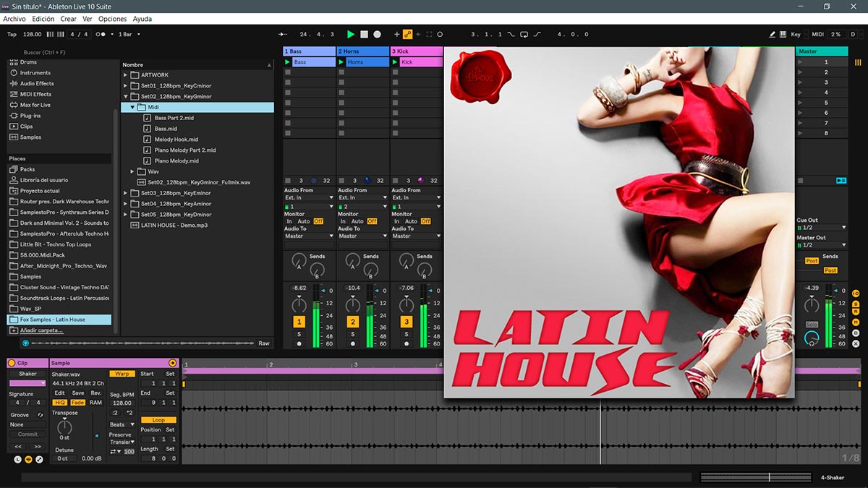Toggle the Horns track activator button 2

pyautogui.click(x=353, y=322)
